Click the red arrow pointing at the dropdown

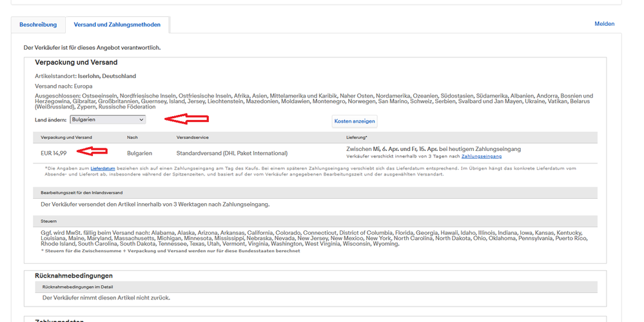coord(186,119)
